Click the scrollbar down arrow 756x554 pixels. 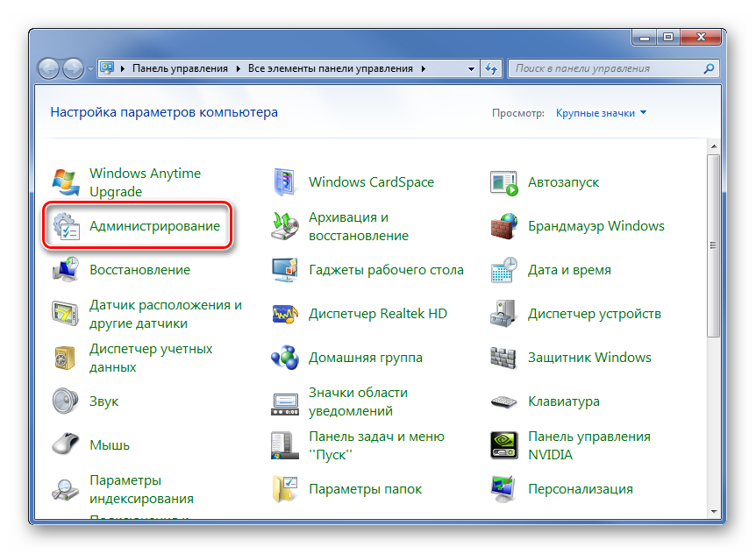click(x=714, y=512)
